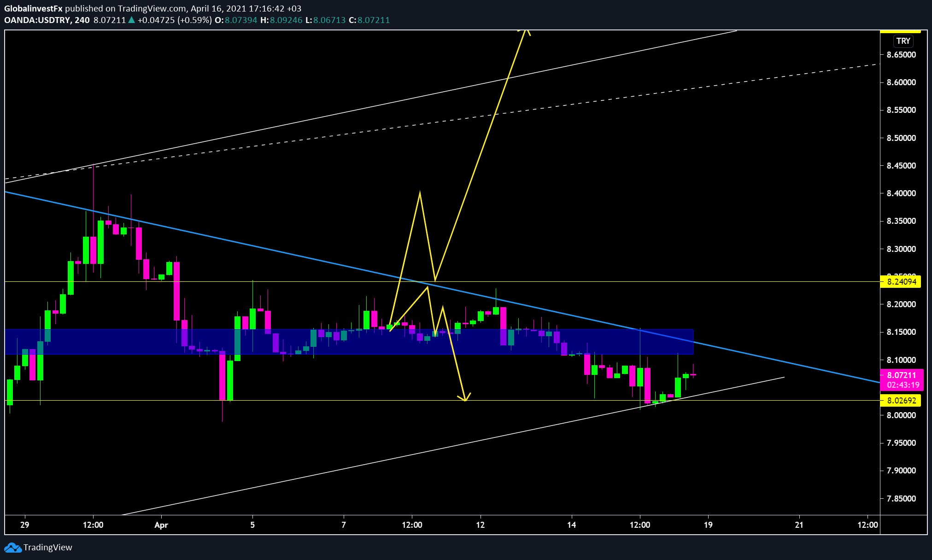Click the pink 8.07211 current price label
Image resolution: width=932 pixels, height=560 pixels.
point(902,375)
